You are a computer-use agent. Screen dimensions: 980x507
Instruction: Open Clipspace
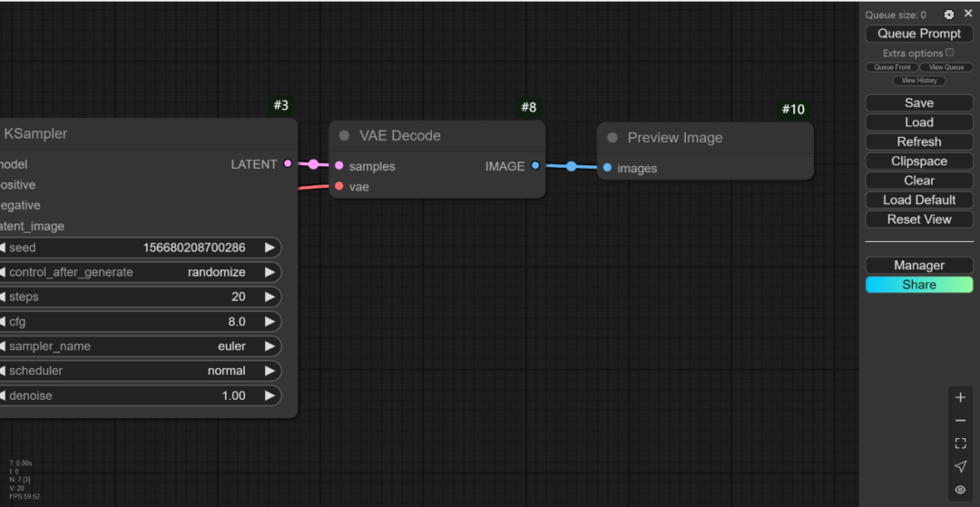pyautogui.click(x=918, y=161)
